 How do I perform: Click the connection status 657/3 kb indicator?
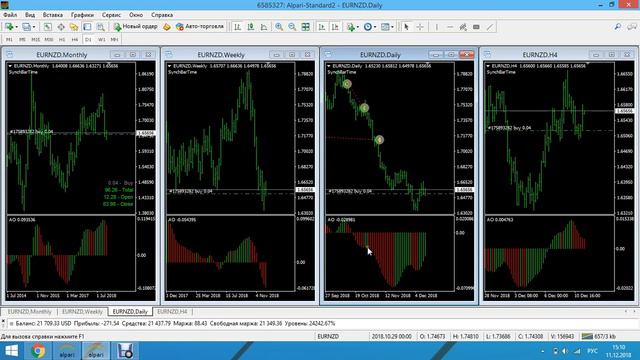pyautogui.click(x=599, y=336)
